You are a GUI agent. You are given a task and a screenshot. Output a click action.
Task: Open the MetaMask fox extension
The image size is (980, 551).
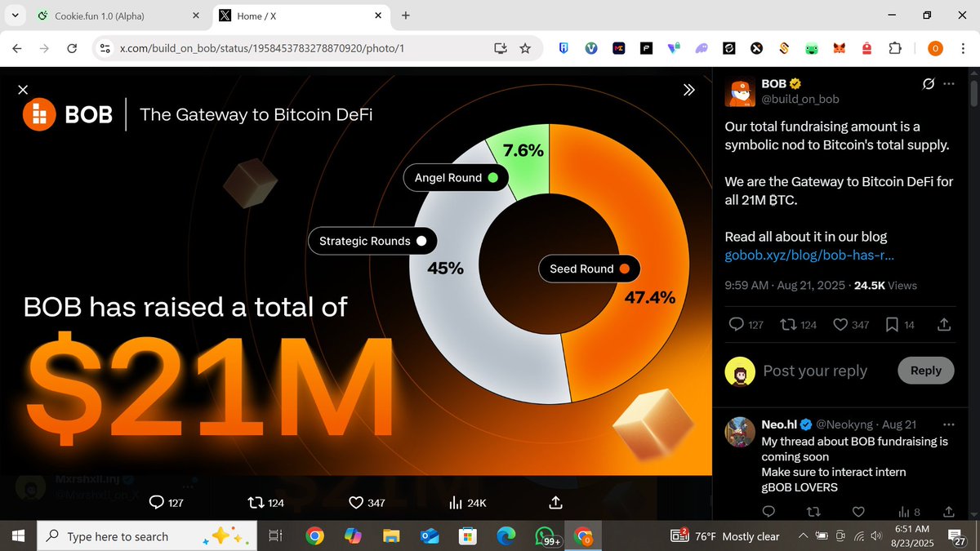coord(840,48)
